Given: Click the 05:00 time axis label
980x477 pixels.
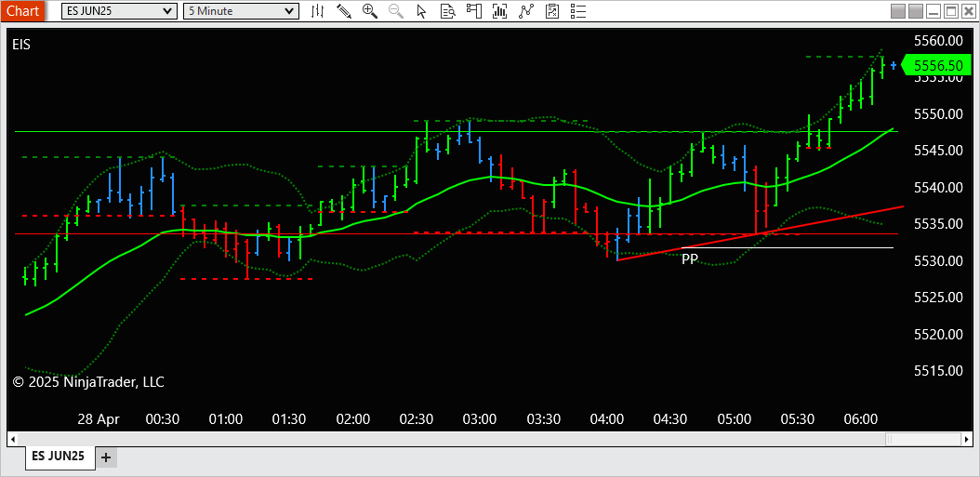Looking at the screenshot, I should pos(734,418).
